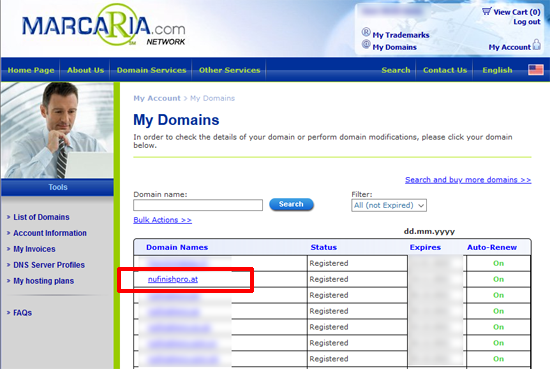Image resolution: width=550 pixels, height=369 pixels.
Task: Open DNS Server Profiles in Tools sidebar
Action: (49, 265)
